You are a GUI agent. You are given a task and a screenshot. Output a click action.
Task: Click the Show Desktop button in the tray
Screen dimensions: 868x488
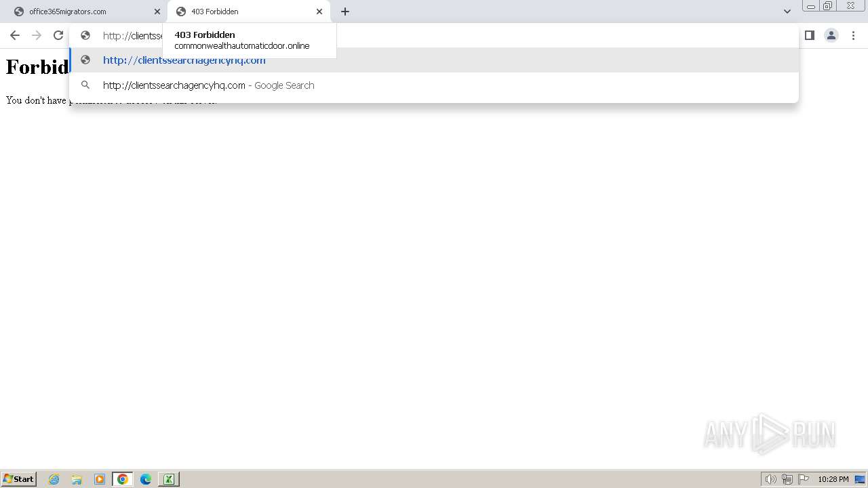click(x=860, y=479)
